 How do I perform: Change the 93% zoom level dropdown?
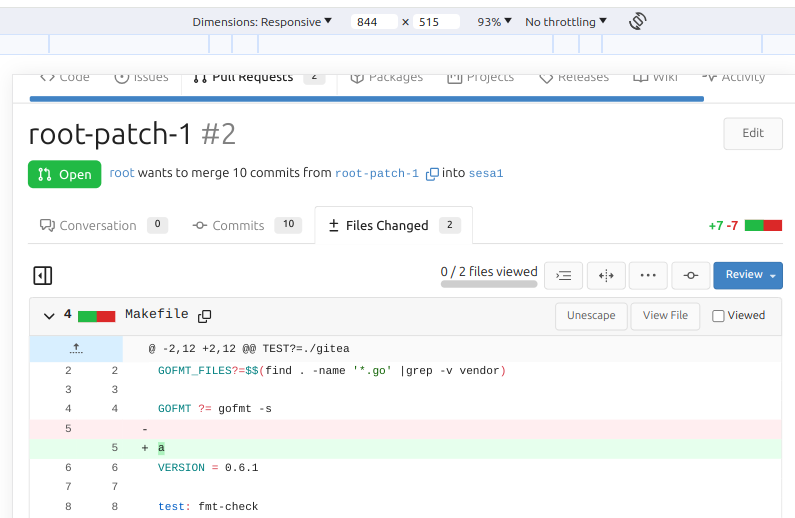[494, 22]
